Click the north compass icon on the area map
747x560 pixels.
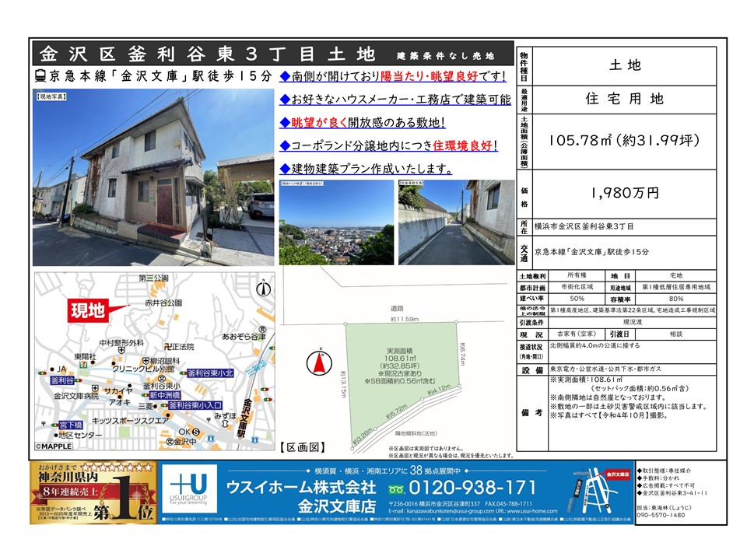pos(262,289)
